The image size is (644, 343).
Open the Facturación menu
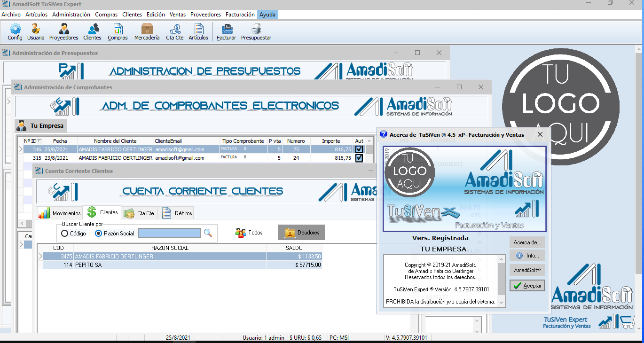tap(240, 15)
